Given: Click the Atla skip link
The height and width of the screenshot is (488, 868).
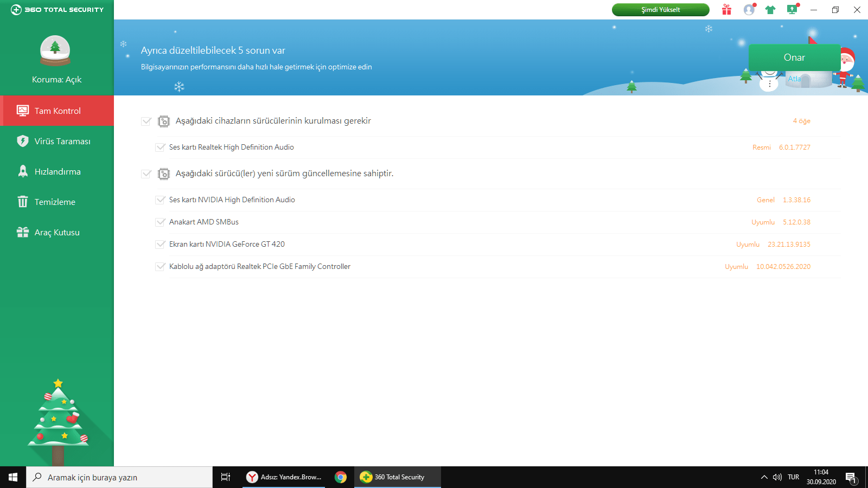Looking at the screenshot, I should click(x=794, y=79).
